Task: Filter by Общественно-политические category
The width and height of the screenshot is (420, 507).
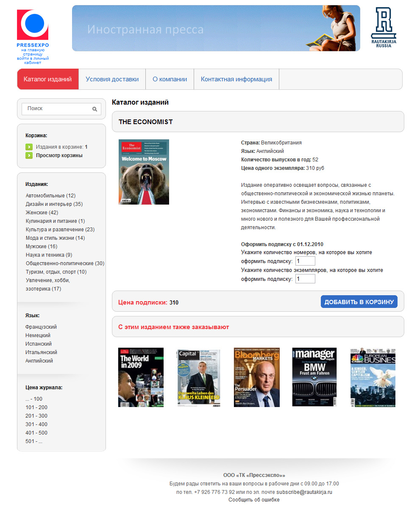Action: point(65,263)
